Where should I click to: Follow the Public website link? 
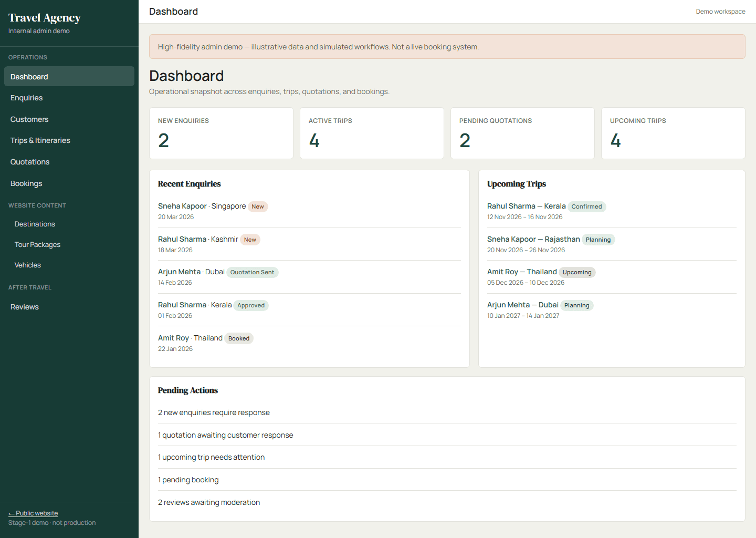pos(33,513)
